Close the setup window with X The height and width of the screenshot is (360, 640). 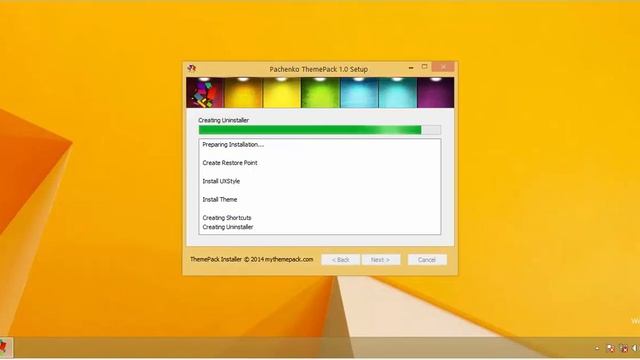(443, 67)
